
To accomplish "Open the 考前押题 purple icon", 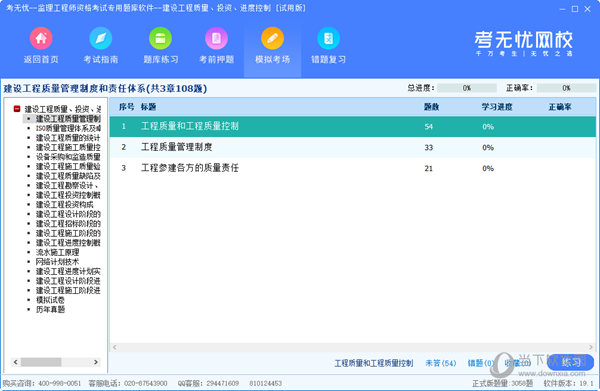I will pyautogui.click(x=217, y=38).
